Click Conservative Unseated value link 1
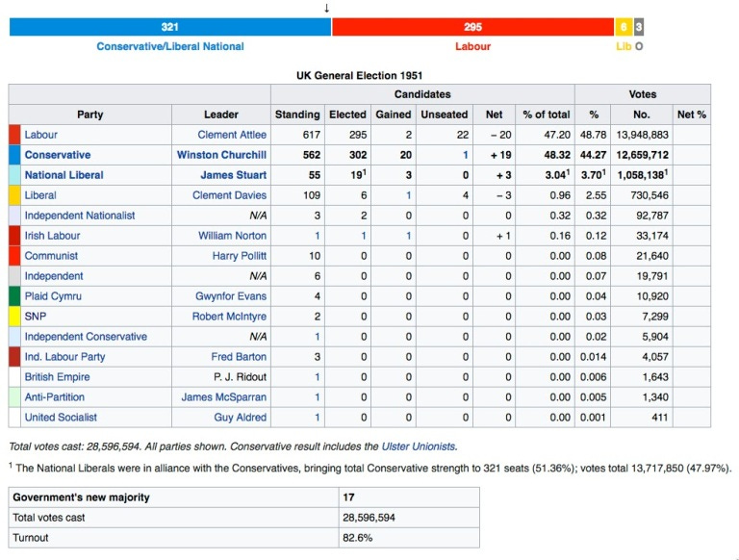This screenshot has width=739, height=560. click(x=465, y=155)
